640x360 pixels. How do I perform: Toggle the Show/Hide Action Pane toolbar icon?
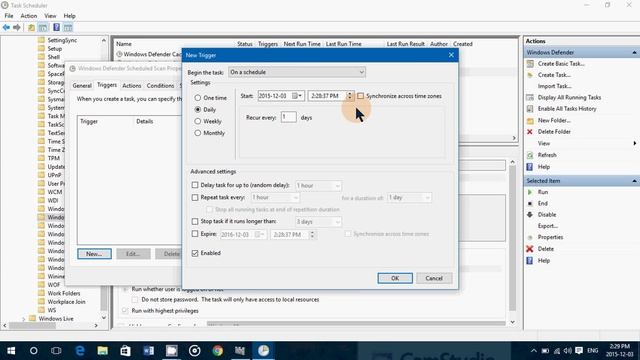coord(68,27)
